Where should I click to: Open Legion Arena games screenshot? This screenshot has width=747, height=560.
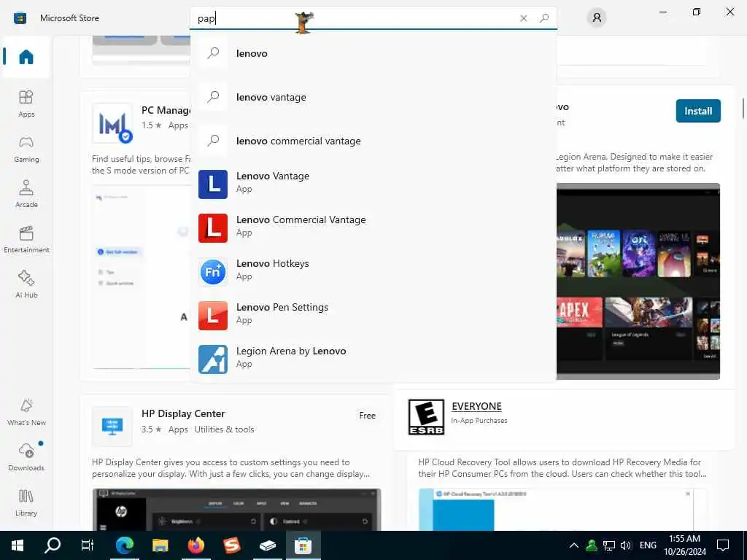pyautogui.click(x=638, y=281)
